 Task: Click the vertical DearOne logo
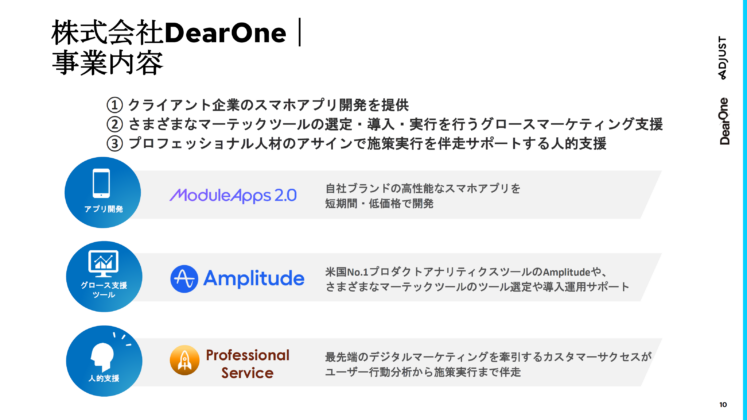[x=725, y=121]
